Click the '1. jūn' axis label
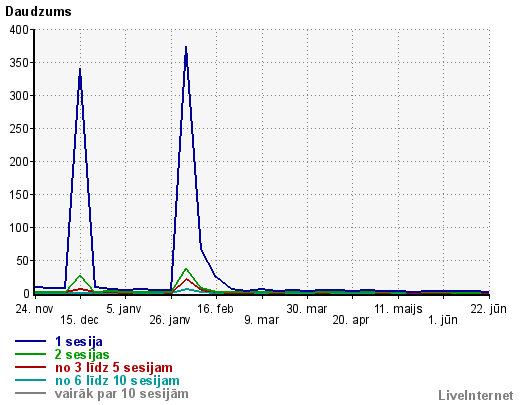520x405 pixels. tap(443, 320)
